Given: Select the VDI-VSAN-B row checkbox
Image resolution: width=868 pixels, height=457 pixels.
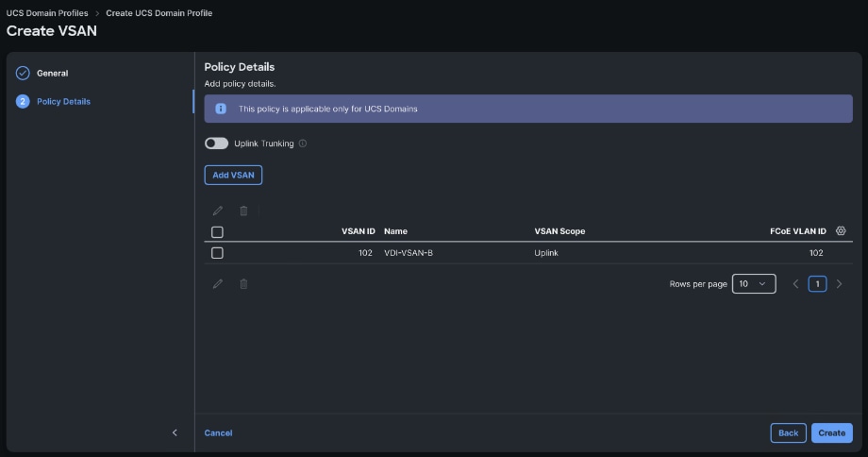Looking at the screenshot, I should pos(218,253).
